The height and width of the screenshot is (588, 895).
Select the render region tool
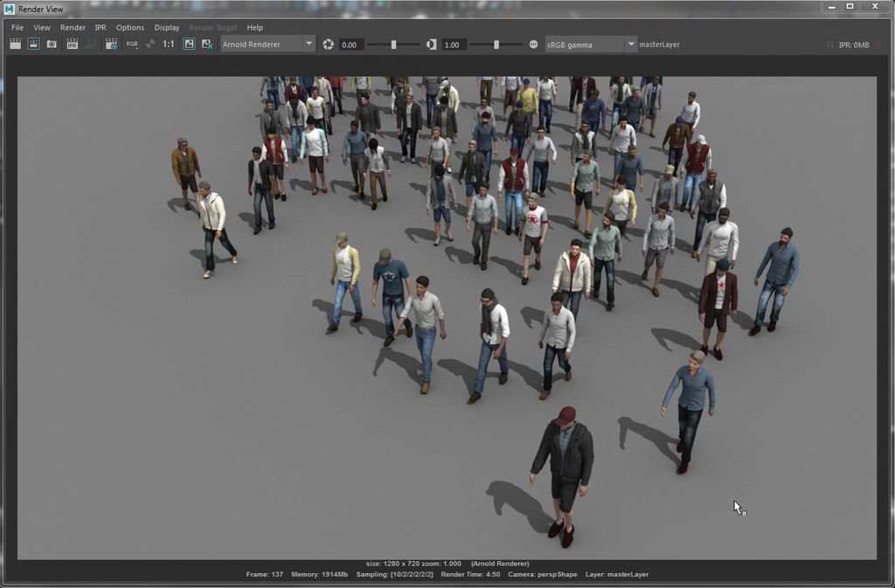click(32, 44)
